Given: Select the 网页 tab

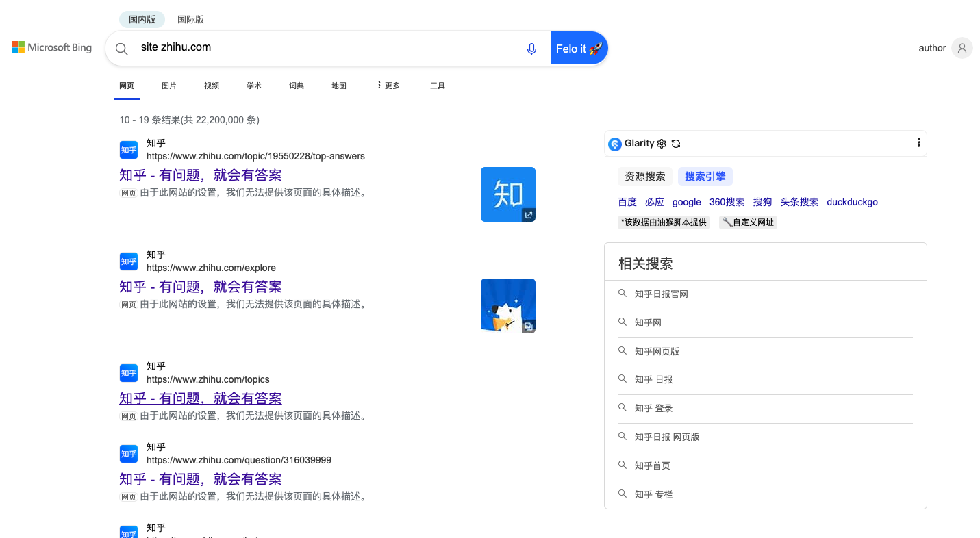Looking at the screenshot, I should click(127, 86).
